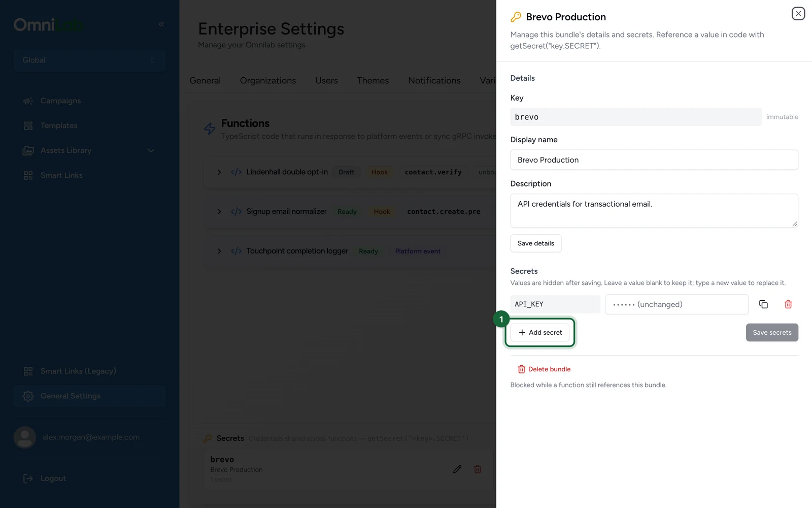Delete the API_KEY secret row
Screen dimensions: 812x508
(x=788, y=304)
